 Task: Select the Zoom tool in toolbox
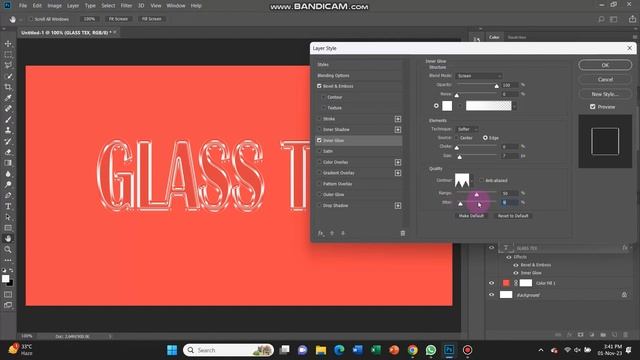point(8,249)
